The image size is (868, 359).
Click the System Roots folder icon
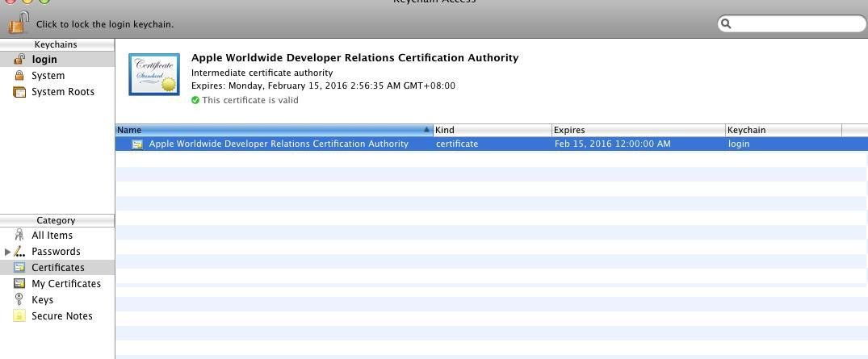tap(19, 92)
